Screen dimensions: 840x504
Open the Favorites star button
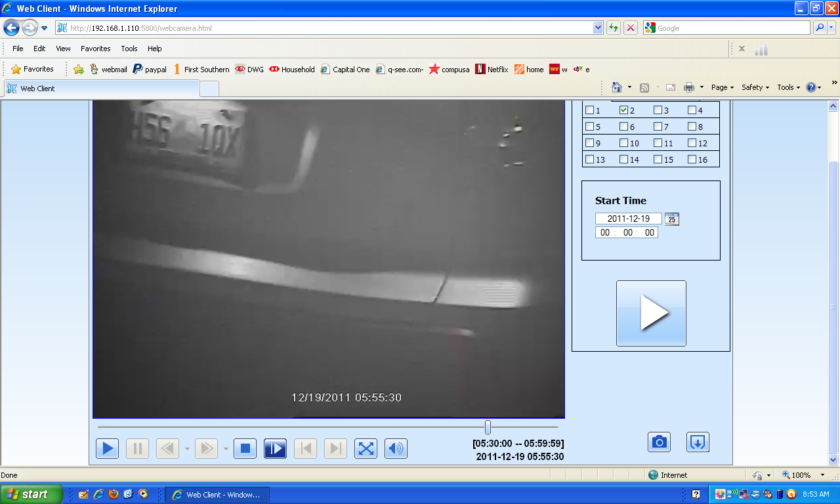[32, 69]
